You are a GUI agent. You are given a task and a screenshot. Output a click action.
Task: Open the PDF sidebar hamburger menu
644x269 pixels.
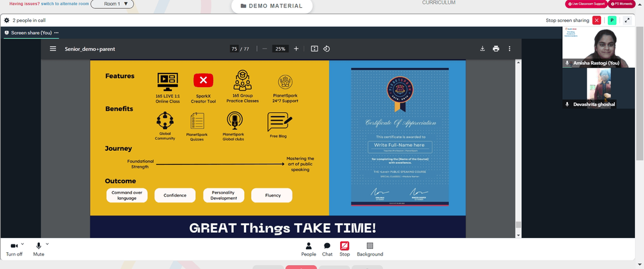pos(53,48)
